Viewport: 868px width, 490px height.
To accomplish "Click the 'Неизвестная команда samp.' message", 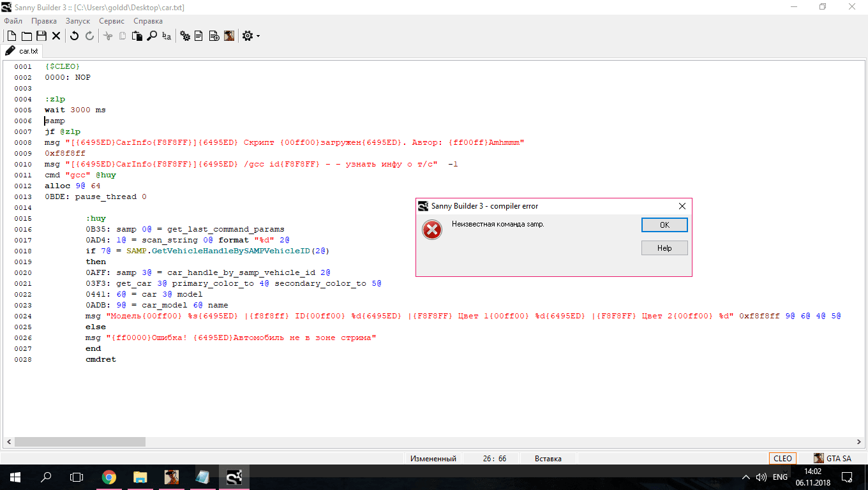I will [x=498, y=224].
